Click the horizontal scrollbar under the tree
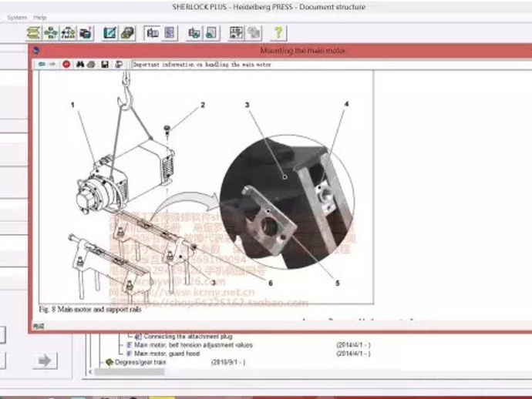The width and height of the screenshot is (532, 399). pos(130,372)
